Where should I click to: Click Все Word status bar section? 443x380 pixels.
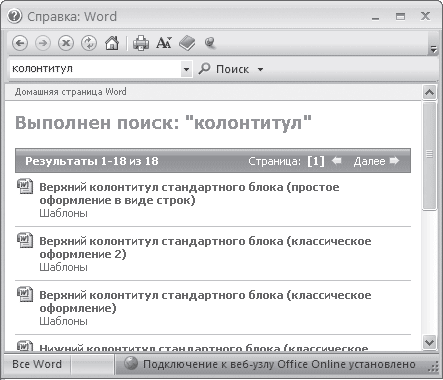tap(37, 364)
